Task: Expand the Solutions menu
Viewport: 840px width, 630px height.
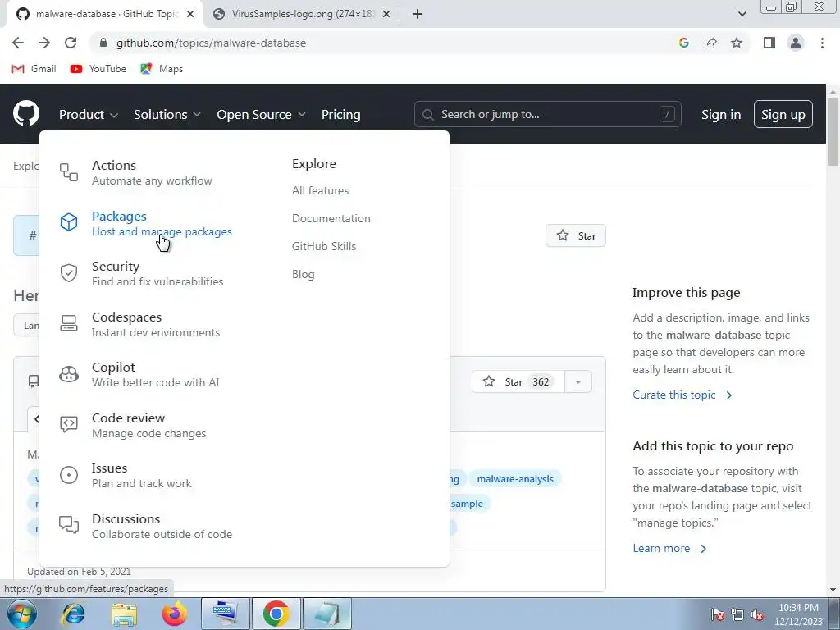Action: pyautogui.click(x=167, y=114)
